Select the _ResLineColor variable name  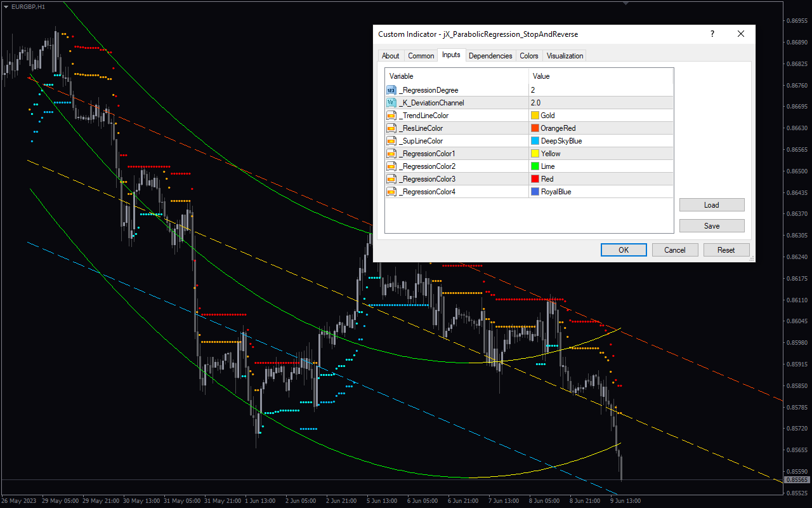tap(421, 128)
